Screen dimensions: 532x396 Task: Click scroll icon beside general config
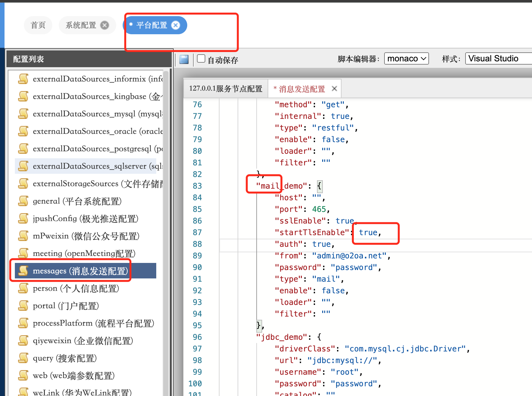tap(23, 201)
